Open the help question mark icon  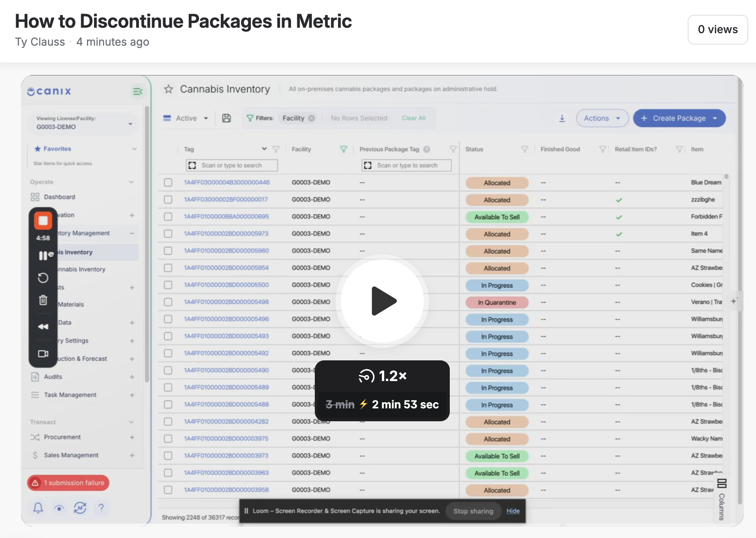pyautogui.click(x=101, y=508)
